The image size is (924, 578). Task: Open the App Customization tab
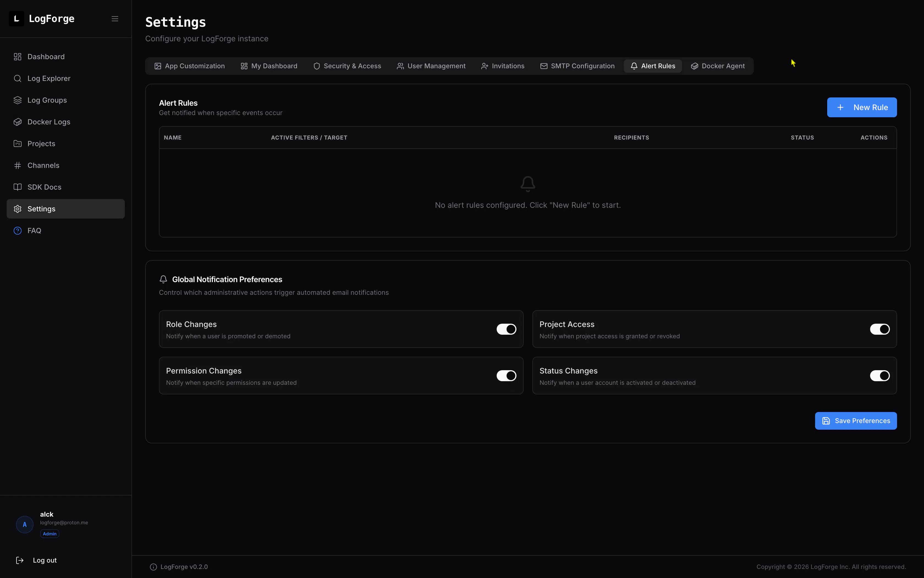[x=190, y=66]
